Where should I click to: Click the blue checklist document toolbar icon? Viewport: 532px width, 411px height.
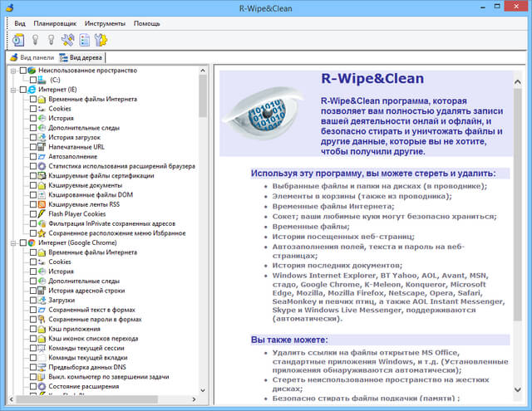(x=85, y=39)
